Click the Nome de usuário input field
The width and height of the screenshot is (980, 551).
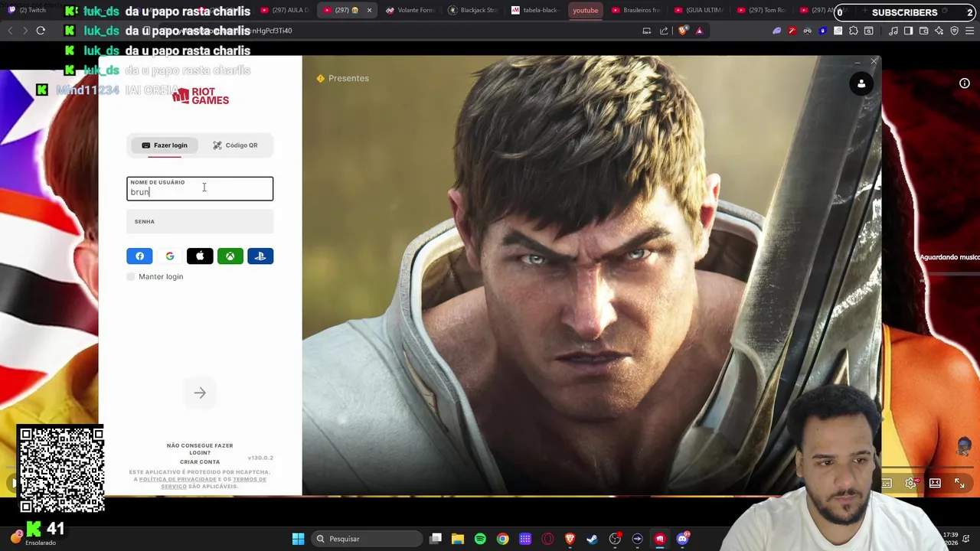pyautogui.click(x=200, y=189)
